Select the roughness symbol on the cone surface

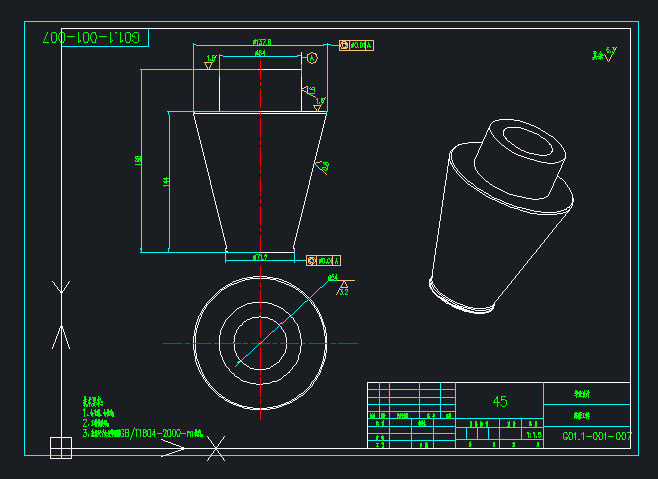[x=322, y=167]
